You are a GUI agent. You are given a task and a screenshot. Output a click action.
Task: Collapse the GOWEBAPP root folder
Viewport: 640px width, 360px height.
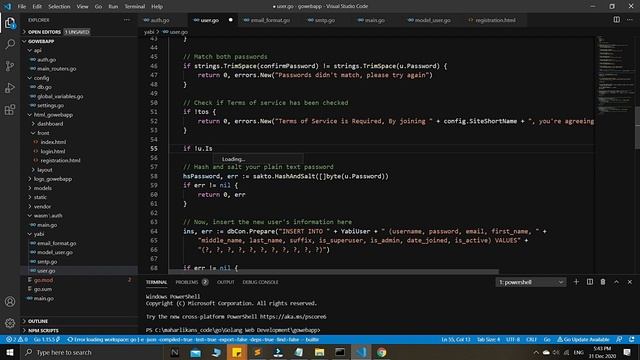(x=79, y=41)
